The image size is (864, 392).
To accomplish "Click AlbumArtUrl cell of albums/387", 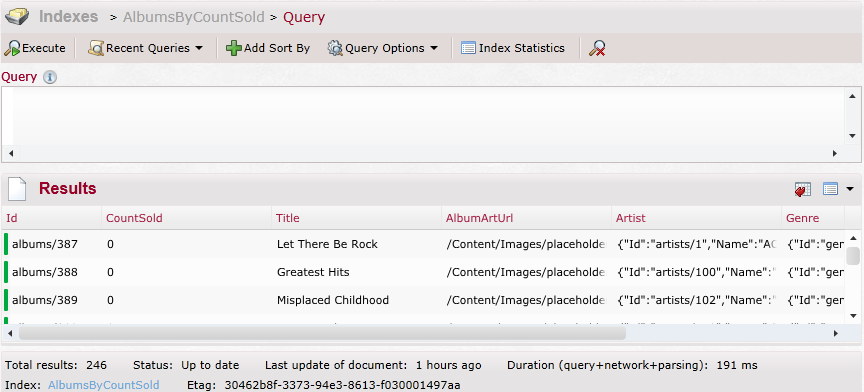I will point(526,244).
